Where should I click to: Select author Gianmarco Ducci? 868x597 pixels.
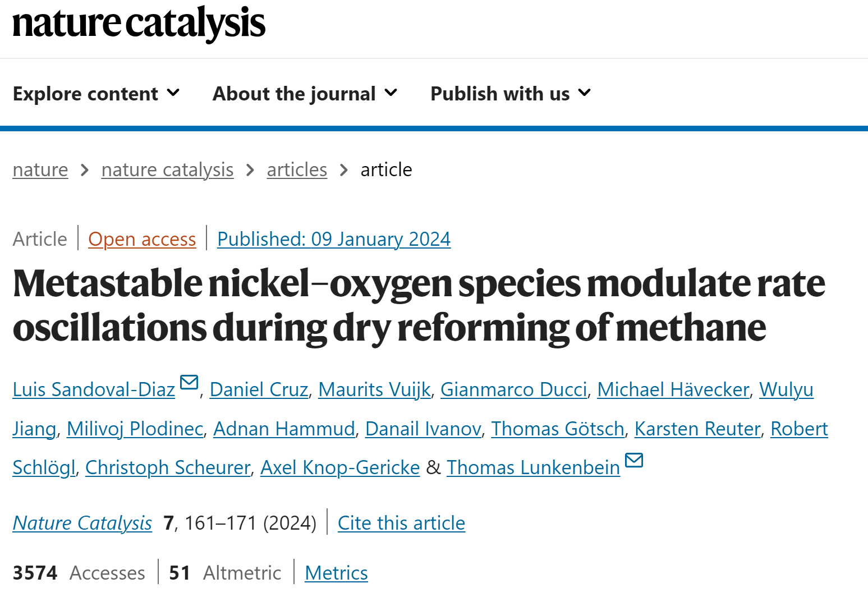point(514,389)
